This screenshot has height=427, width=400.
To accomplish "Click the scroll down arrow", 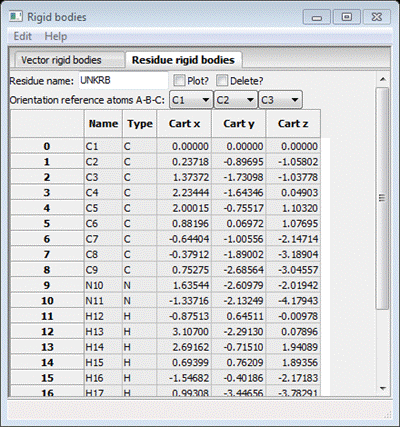I will pyautogui.click(x=383, y=389).
